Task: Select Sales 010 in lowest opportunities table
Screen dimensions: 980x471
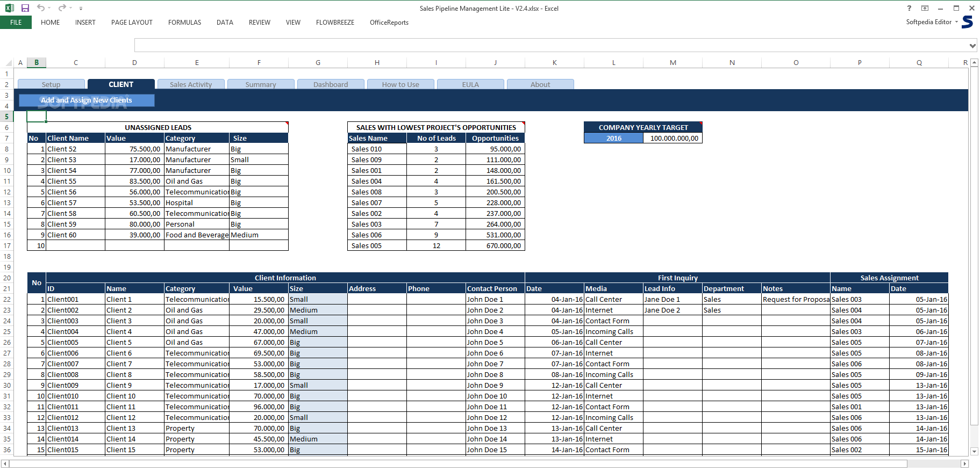Action: pos(377,149)
